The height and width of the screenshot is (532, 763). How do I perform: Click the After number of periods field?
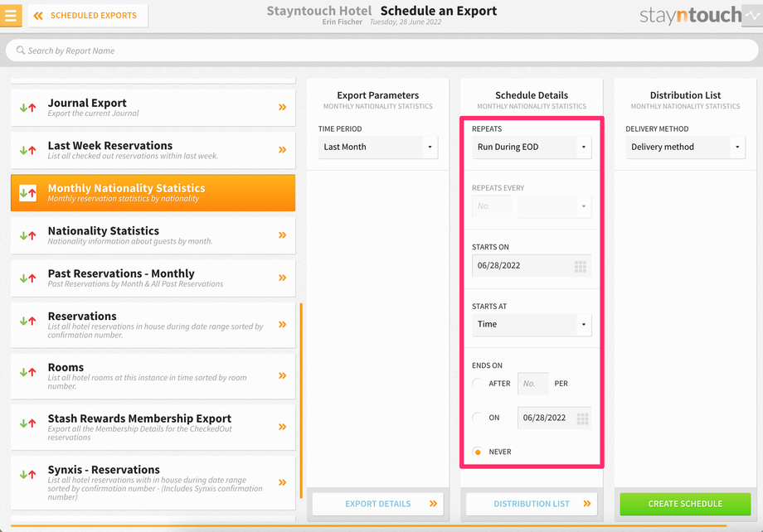tap(532, 384)
